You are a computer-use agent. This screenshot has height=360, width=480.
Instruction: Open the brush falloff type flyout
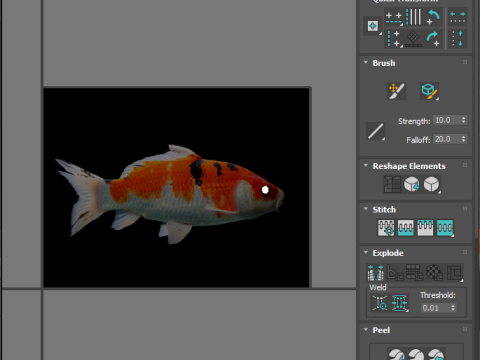[375, 131]
